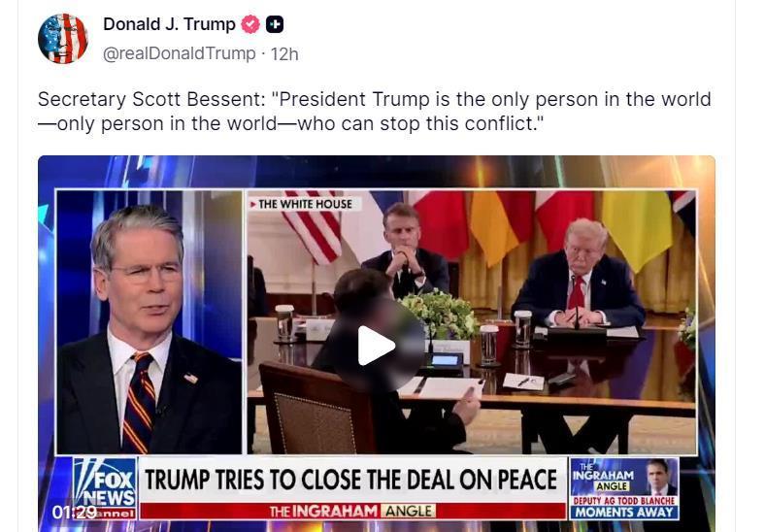Click "Deputy AG Todd Blanche" ticker text
Viewport: 765px width, 532px height.
point(624,501)
